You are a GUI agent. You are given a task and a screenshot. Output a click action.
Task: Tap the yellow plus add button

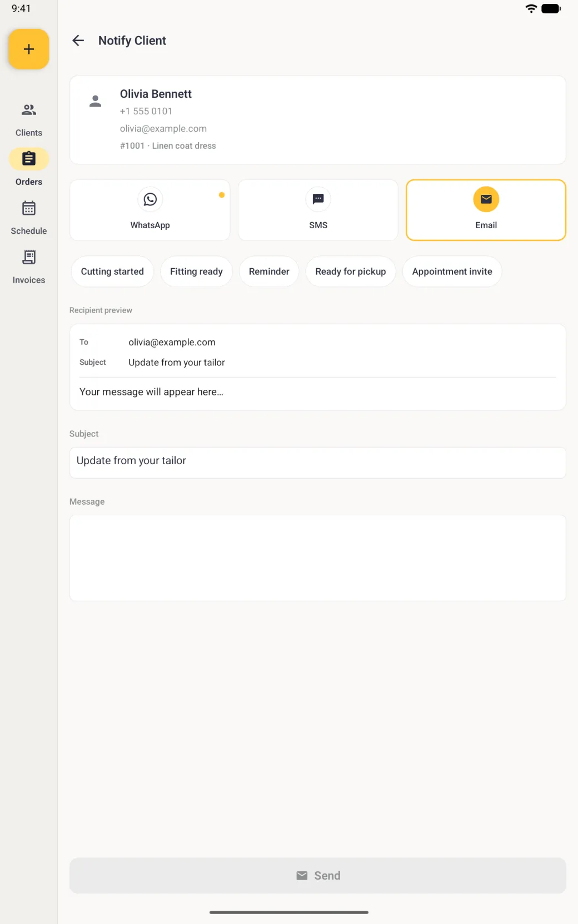coord(29,49)
